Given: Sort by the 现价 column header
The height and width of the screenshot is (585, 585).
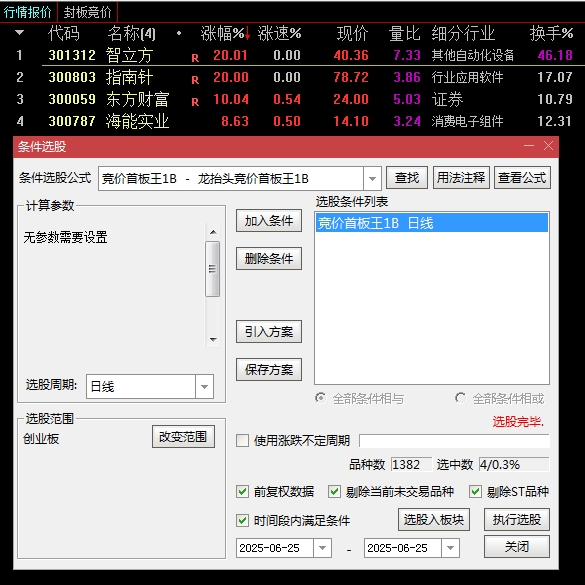Looking at the screenshot, I should 352,33.
